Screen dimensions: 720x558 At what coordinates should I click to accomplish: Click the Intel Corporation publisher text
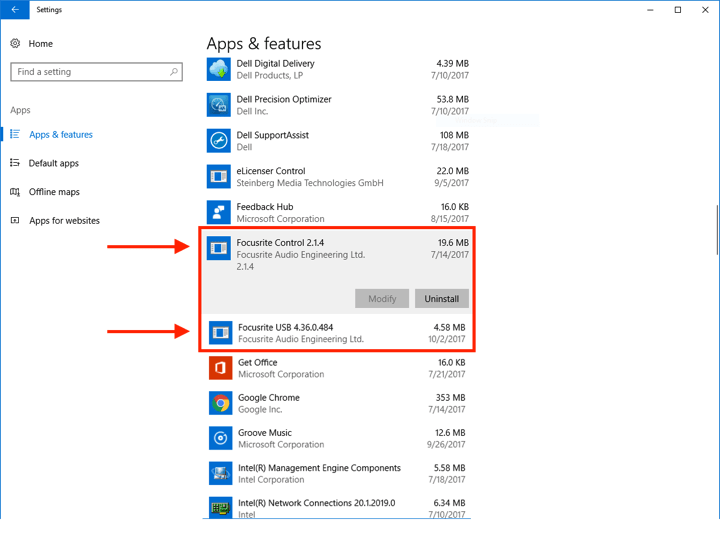tap(271, 479)
